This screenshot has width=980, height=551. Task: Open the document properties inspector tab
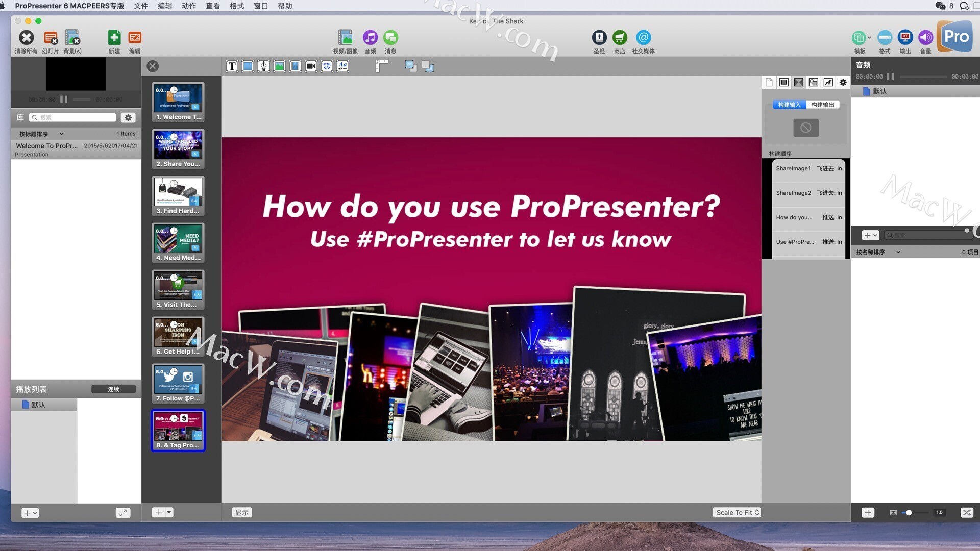click(769, 82)
